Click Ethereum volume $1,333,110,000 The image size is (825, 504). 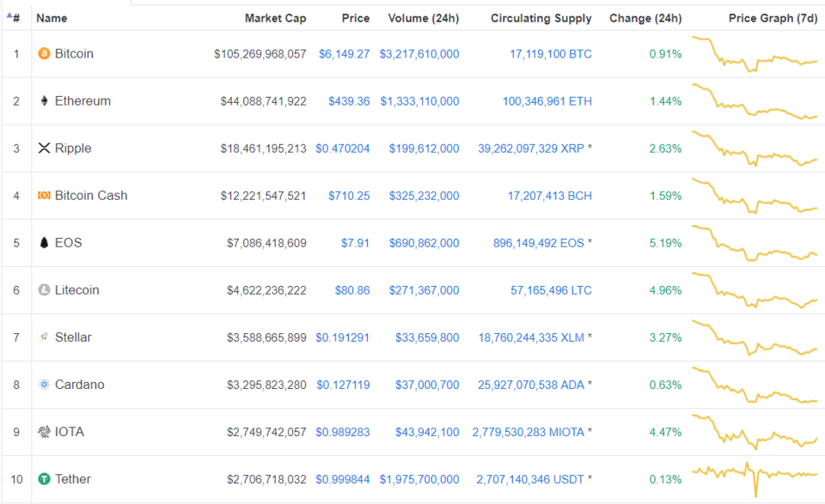point(420,101)
